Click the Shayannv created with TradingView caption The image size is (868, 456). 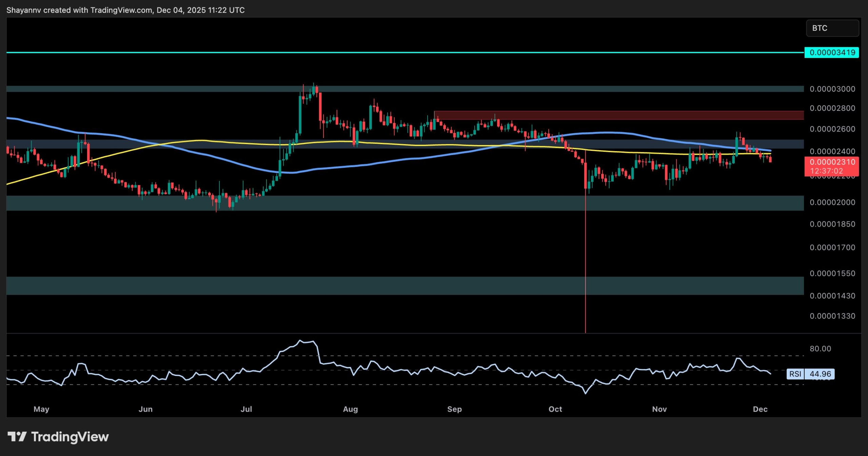(x=125, y=10)
